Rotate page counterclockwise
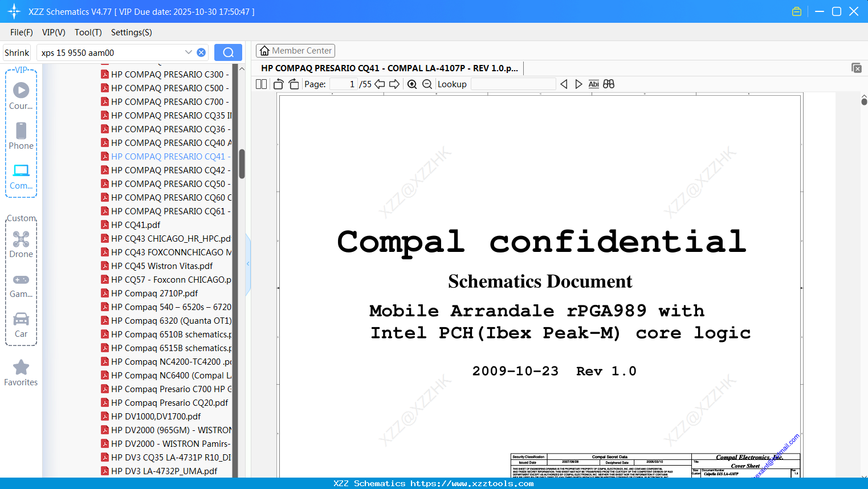The width and height of the screenshot is (868, 489). click(x=278, y=84)
